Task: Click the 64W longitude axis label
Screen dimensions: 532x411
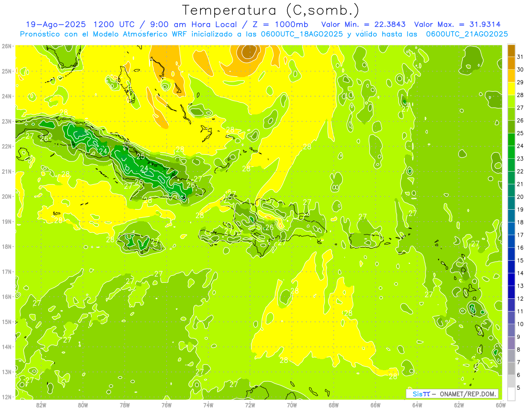Action: click(417, 405)
